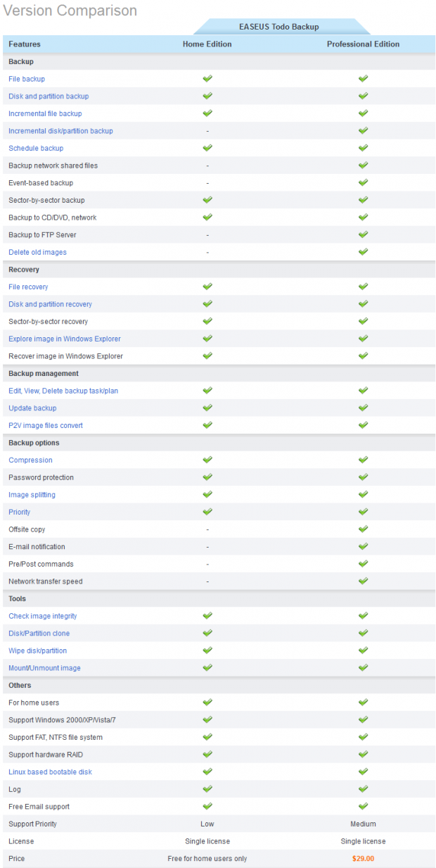436x868 pixels.
Task: Click Professional checkmark for Support hardware RAID
Action: (363, 754)
